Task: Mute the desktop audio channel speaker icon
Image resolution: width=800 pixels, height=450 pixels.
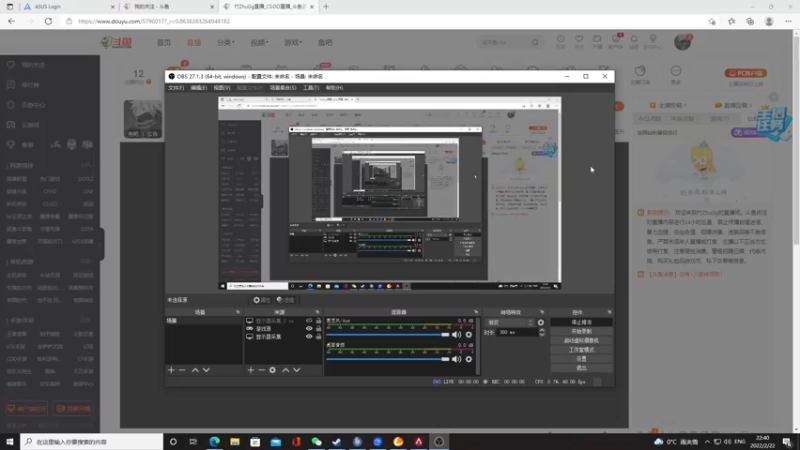Action: coord(456,359)
